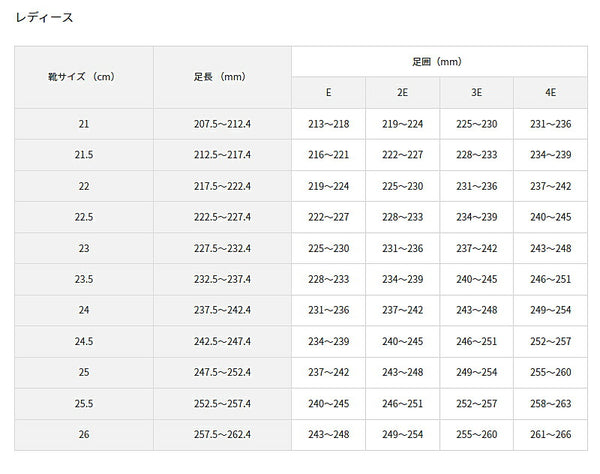Select foot length 207.5~212.4 cell
The image size is (600, 474).
[222, 123]
